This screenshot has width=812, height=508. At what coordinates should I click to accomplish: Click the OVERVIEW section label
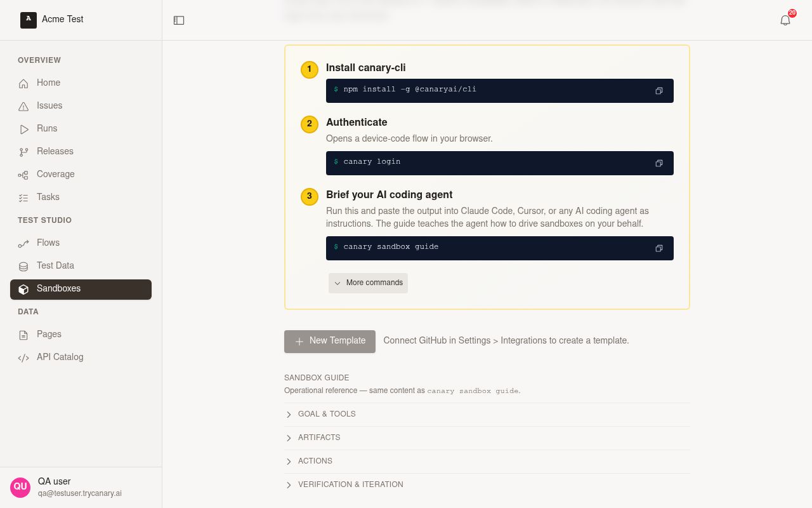pos(39,60)
